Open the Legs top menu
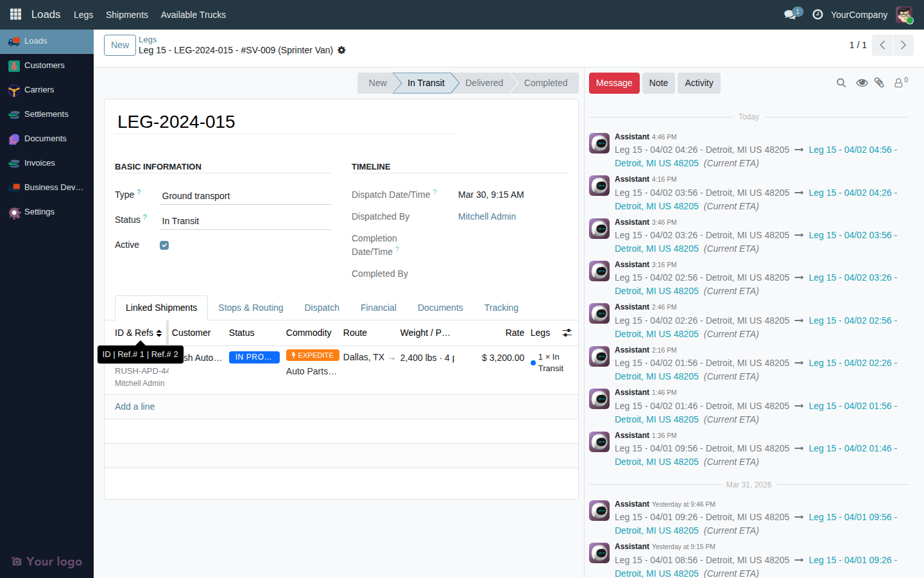 [x=83, y=15]
